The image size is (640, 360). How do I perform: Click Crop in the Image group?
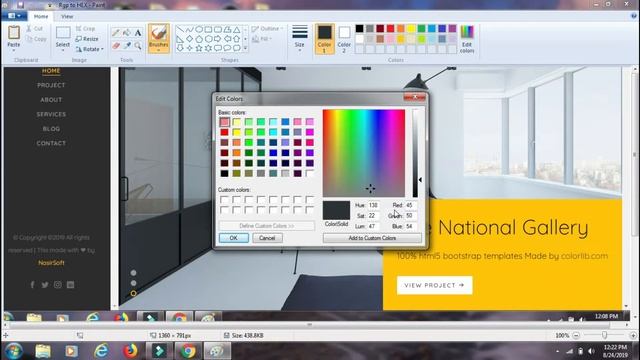pyautogui.click(x=85, y=29)
